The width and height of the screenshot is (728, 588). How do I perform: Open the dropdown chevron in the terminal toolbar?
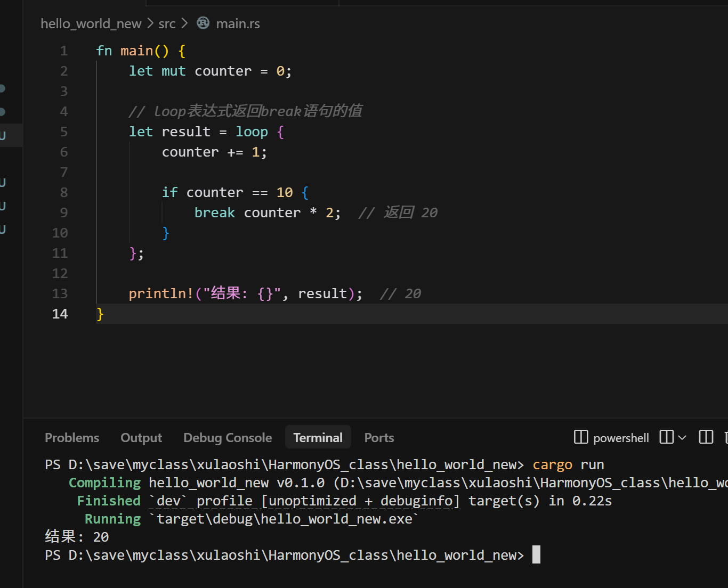(682, 438)
